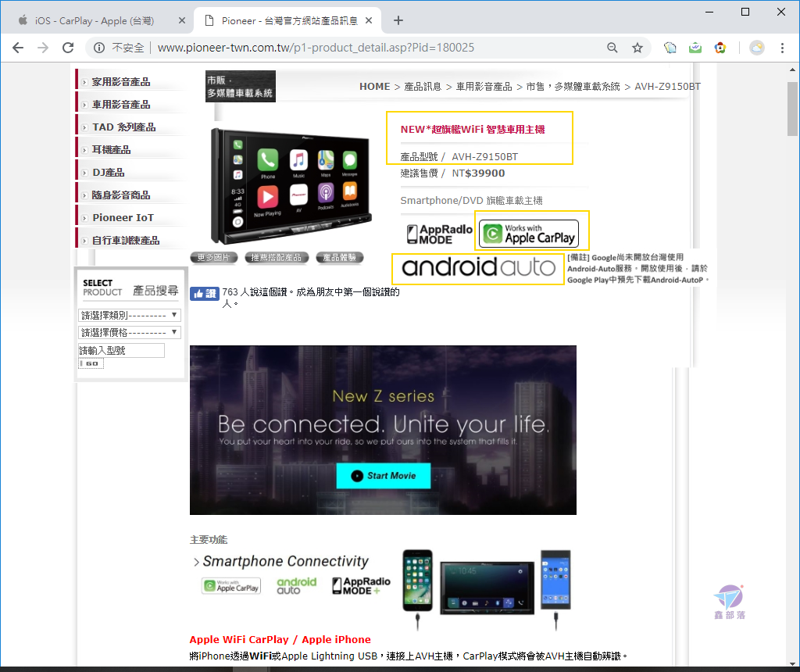Click the colorful flower extension icon
This screenshot has width=800, height=672.
click(720, 48)
